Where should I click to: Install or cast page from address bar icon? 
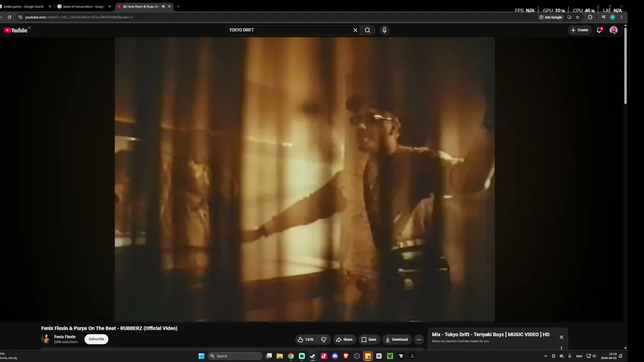(569, 17)
